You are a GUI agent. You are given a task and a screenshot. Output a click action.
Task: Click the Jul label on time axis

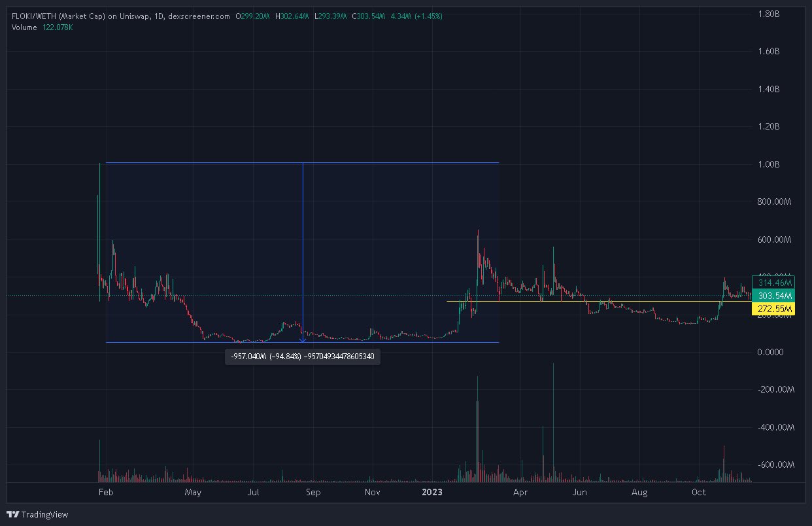coord(254,493)
